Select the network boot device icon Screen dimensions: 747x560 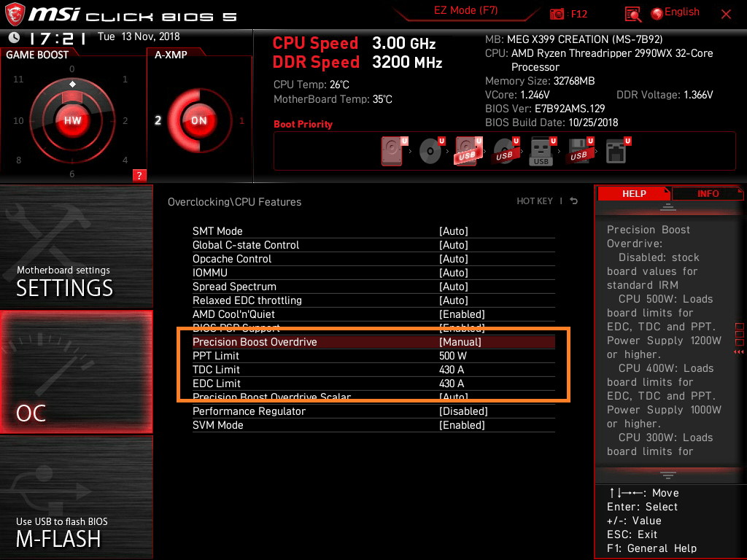[618, 151]
